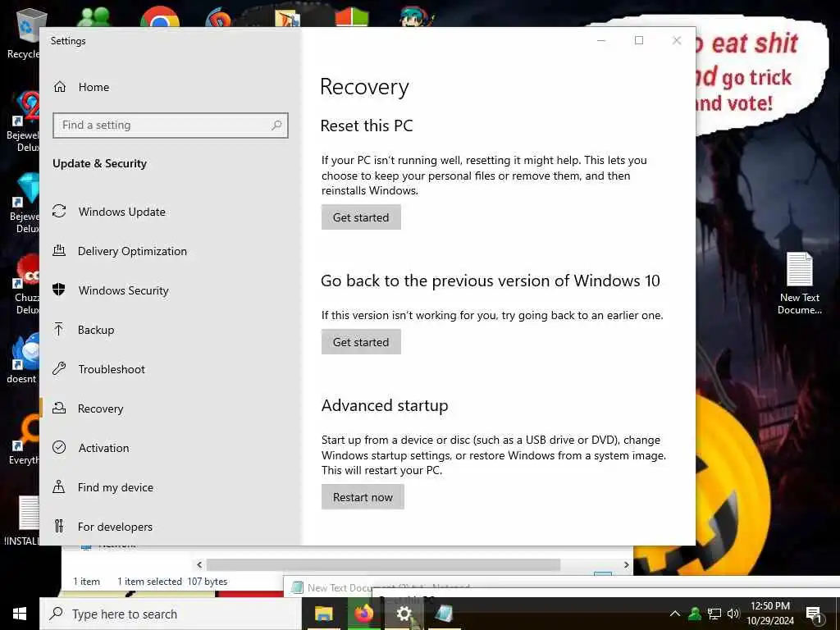Click Get started under Reset this PC
The height and width of the screenshot is (630, 840).
point(361,217)
